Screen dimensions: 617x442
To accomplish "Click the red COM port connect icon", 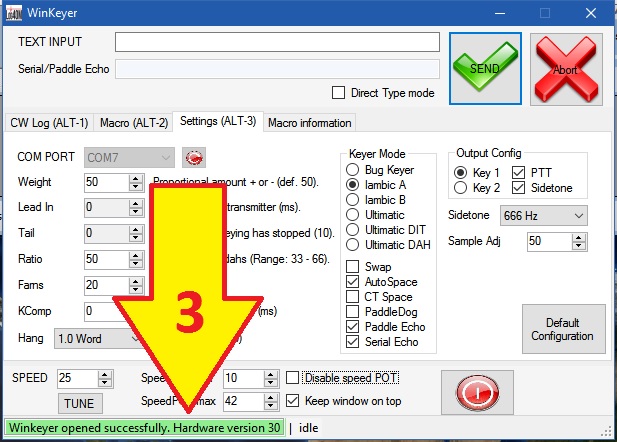I will click(194, 158).
